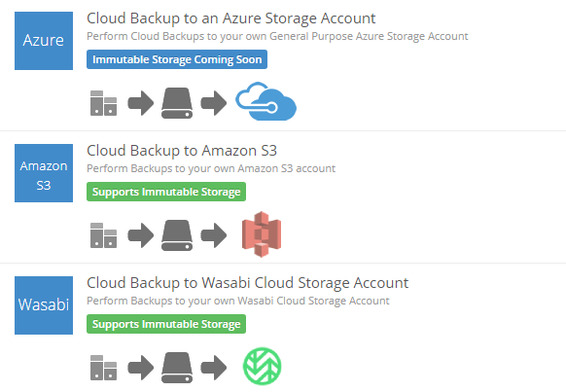Open Cloud Backup to Amazon S3
Image resolution: width=566 pixels, height=392 pixels.
pos(182,151)
